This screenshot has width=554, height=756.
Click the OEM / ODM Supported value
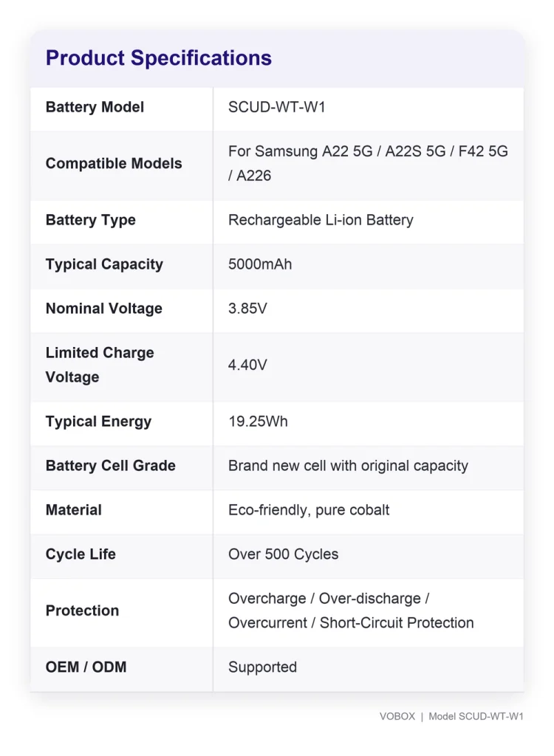coord(262,667)
